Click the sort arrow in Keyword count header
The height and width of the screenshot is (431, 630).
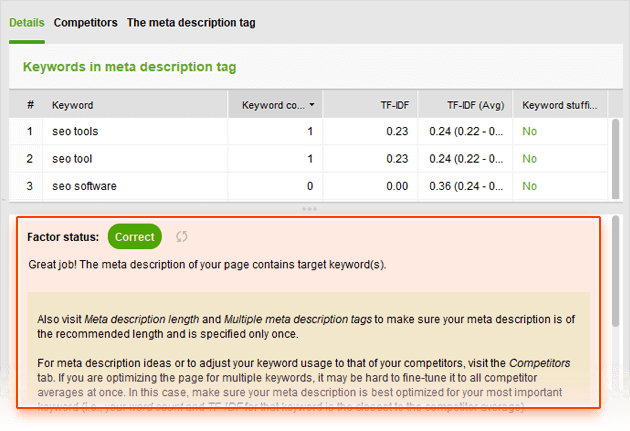coord(312,104)
